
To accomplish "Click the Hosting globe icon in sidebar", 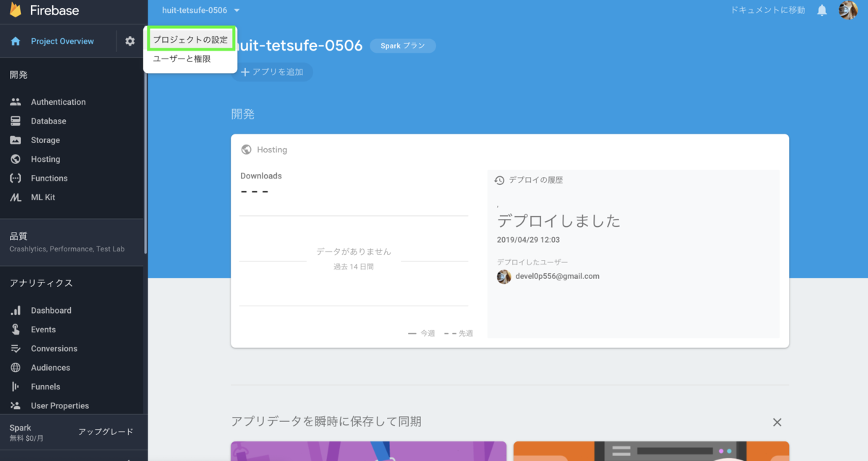I will click(15, 159).
